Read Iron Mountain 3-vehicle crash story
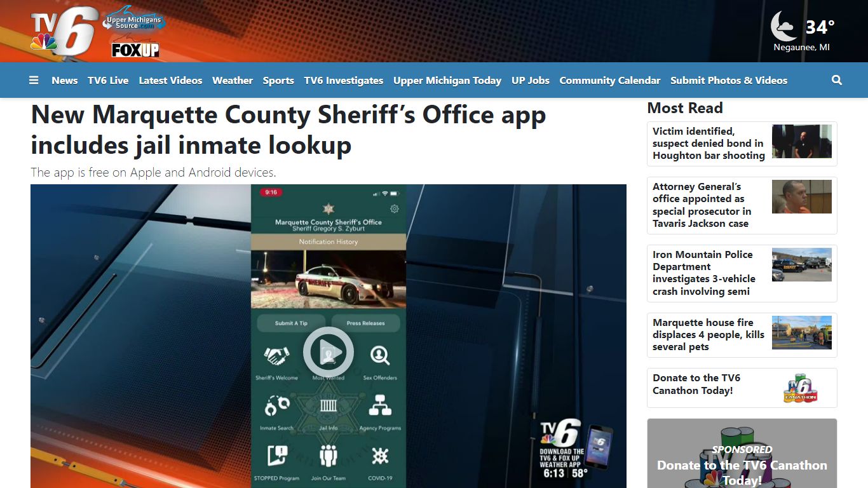 pyautogui.click(x=704, y=273)
